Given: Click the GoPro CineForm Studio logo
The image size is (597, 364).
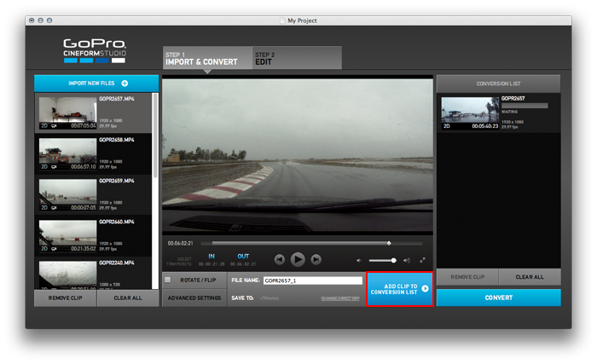Looking at the screenshot, I should click(x=95, y=50).
